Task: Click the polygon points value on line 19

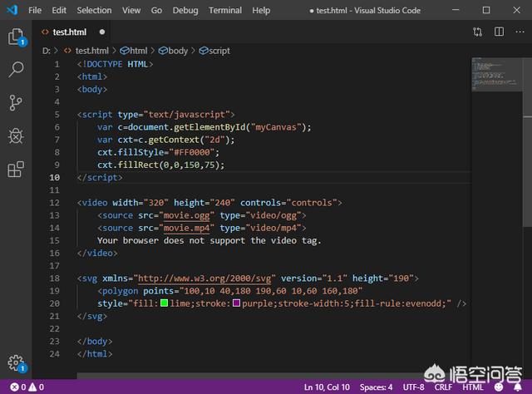Action: pyautogui.click(x=271, y=291)
